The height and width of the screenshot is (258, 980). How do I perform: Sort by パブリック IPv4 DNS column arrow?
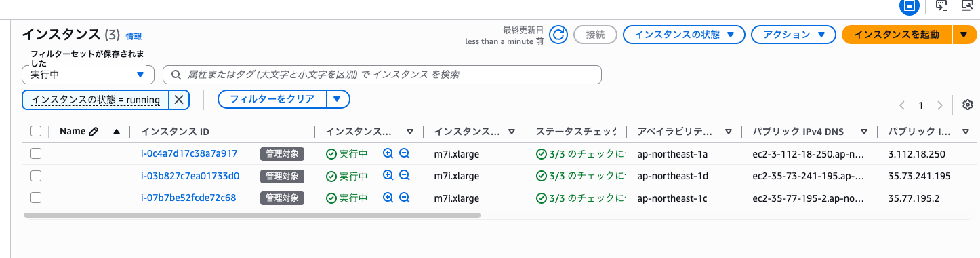click(x=864, y=132)
